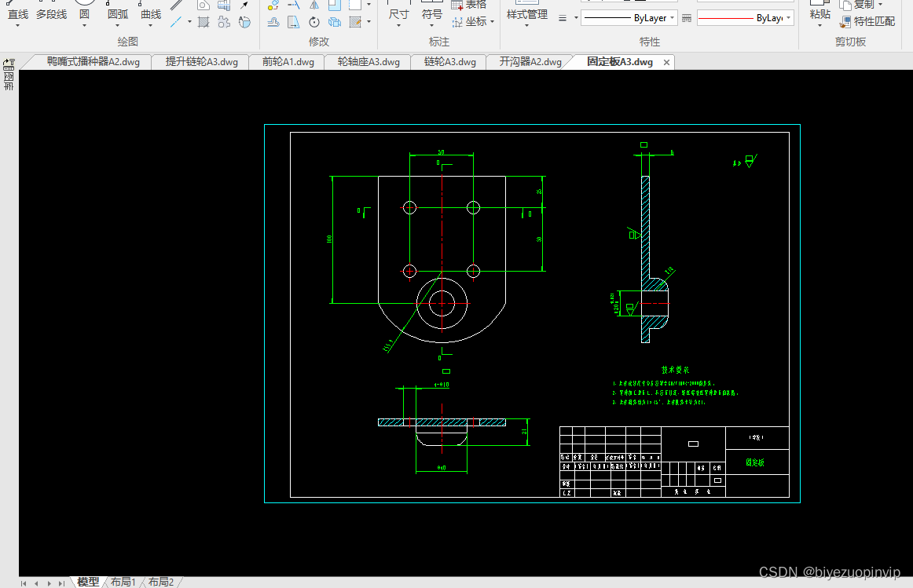Click the 复制 copy pages icon
This screenshot has height=588, width=913.
(x=845, y=5)
